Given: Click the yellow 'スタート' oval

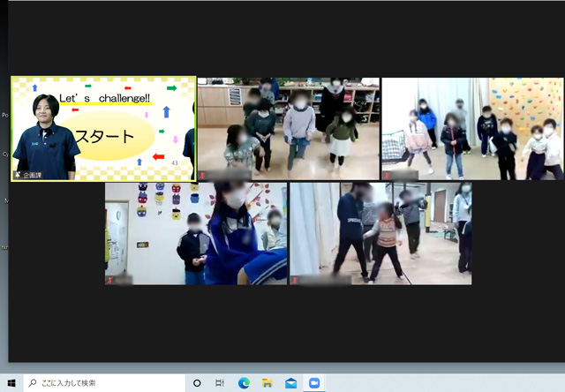Looking at the screenshot, I should click(x=104, y=137).
